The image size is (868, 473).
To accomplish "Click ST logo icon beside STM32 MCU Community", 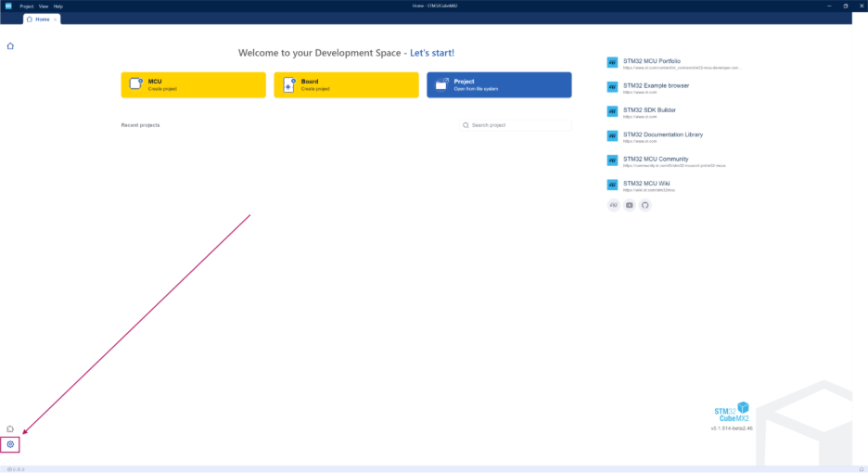I will (x=612, y=160).
